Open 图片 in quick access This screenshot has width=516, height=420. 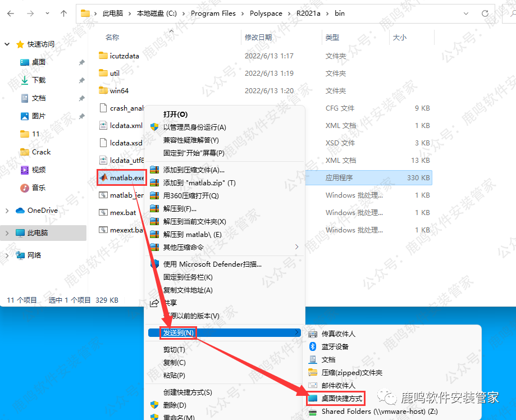[x=39, y=116]
